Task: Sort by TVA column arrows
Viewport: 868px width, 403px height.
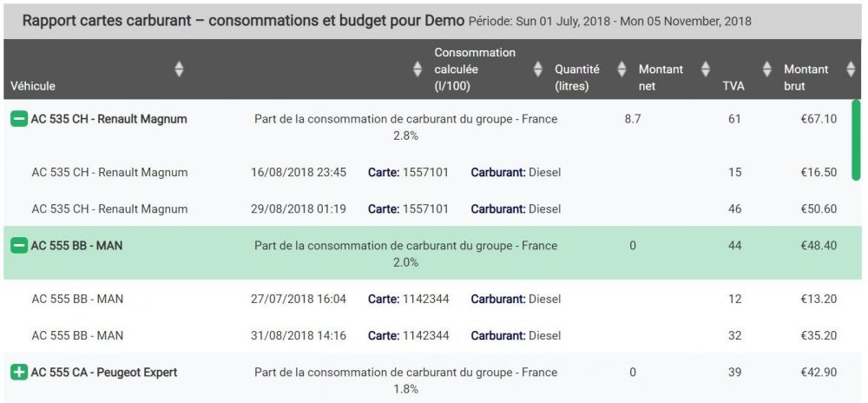Action: pyautogui.click(x=766, y=69)
